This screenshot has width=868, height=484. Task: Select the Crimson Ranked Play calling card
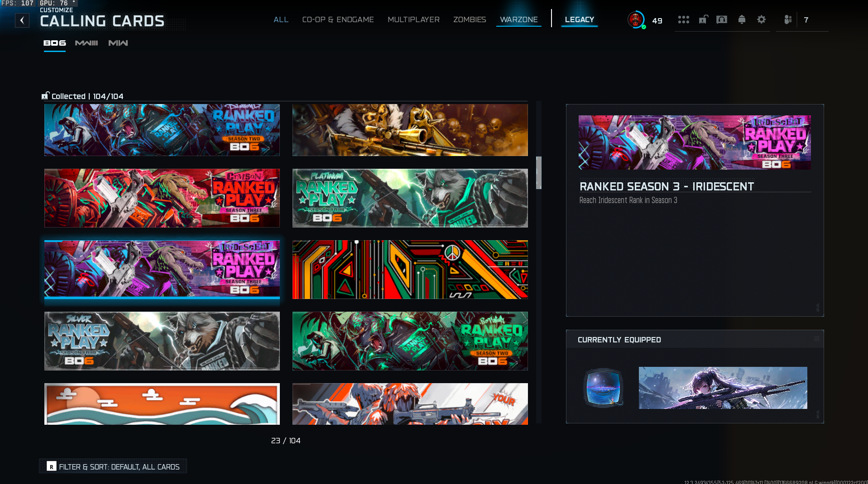pyautogui.click(x=162, y=198)
